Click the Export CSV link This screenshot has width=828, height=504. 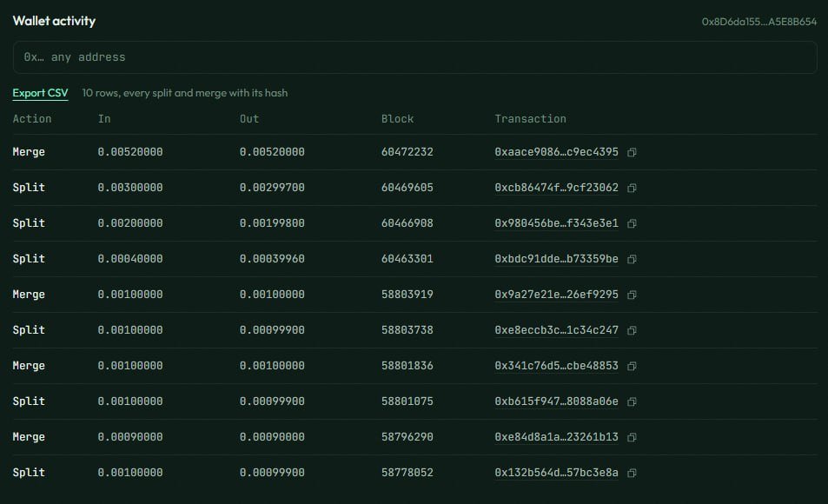point(40,93)
